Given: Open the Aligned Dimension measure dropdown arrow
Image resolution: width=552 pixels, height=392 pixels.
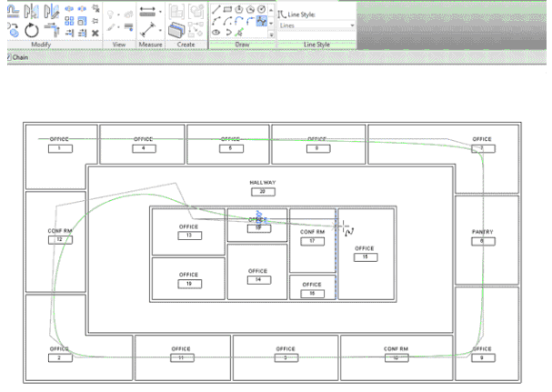Looking at the screenshot, I should tap(160, 11).
